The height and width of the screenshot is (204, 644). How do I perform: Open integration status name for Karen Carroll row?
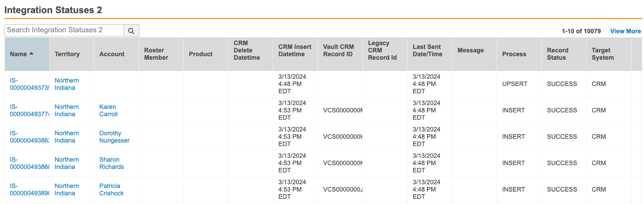tap(29, 110)
